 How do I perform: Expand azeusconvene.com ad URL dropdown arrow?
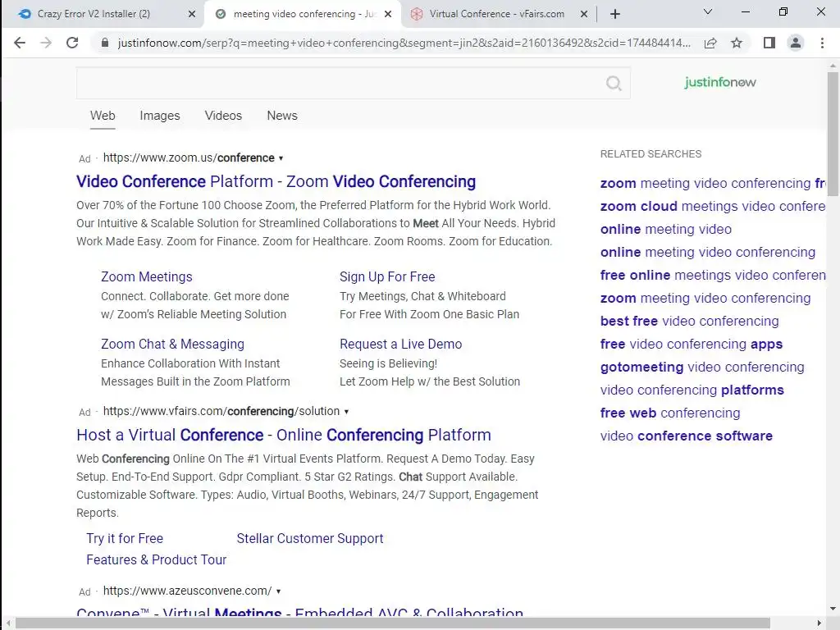278,591
